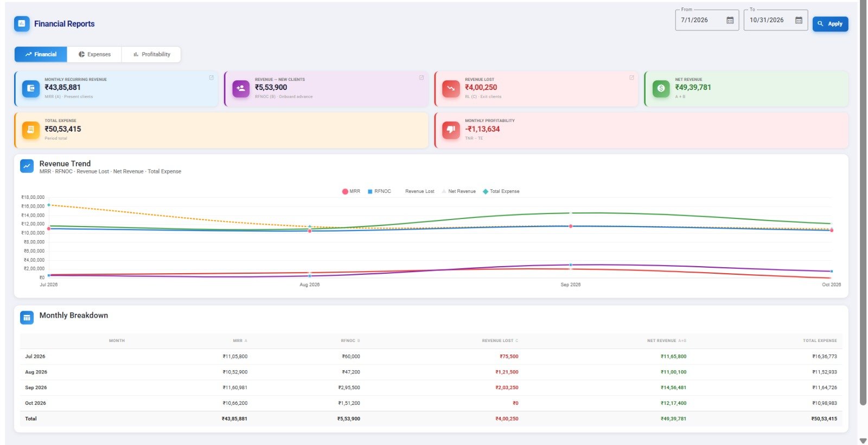Select the Sep 2026 row label

[36, 388]
